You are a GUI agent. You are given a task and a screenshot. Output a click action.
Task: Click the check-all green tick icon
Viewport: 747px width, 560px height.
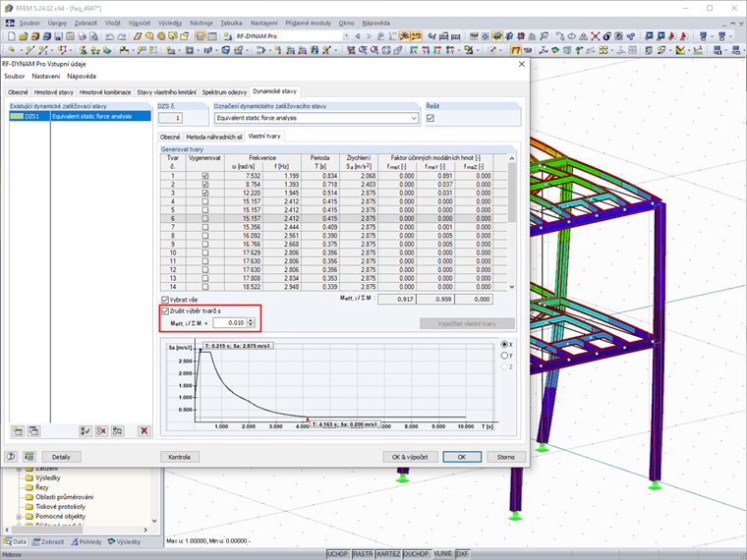pos(86,431)
